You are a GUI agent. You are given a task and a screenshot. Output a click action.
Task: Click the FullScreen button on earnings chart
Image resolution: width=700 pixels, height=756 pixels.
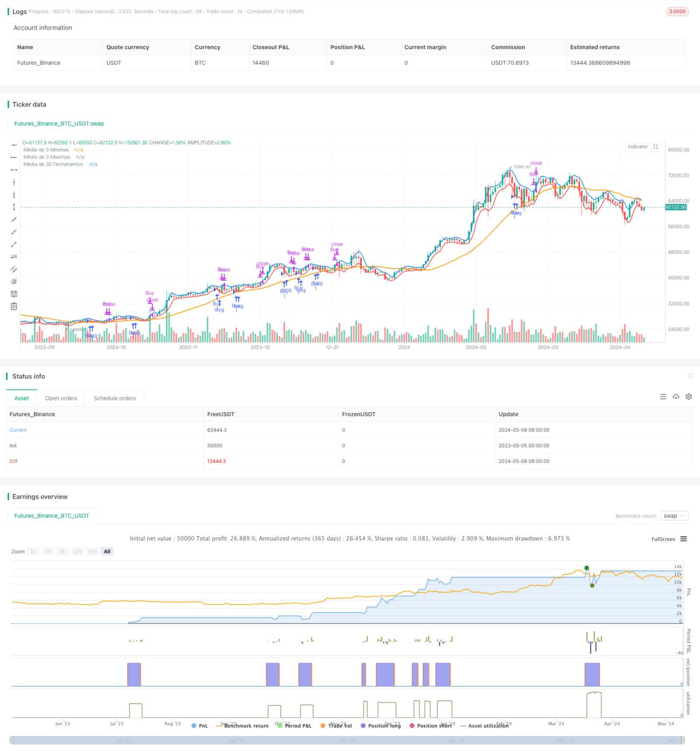pyautogui.click(x=663, y=539)
